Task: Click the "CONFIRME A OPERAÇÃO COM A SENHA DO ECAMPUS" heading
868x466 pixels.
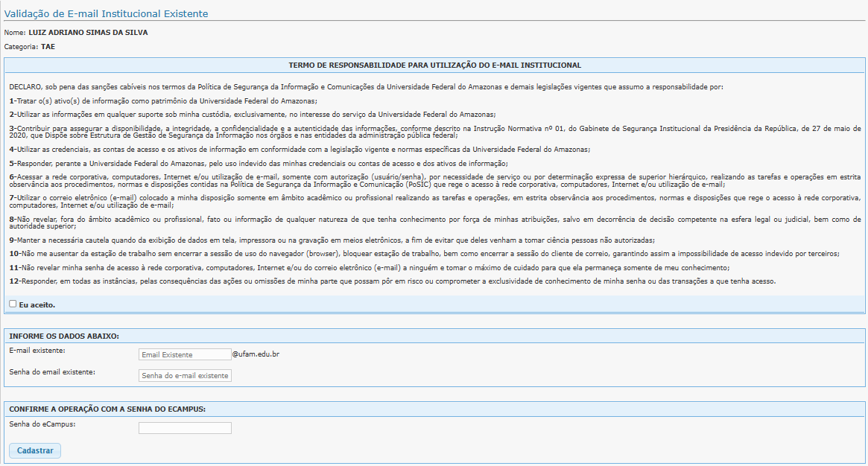Action: click(107, 409)
